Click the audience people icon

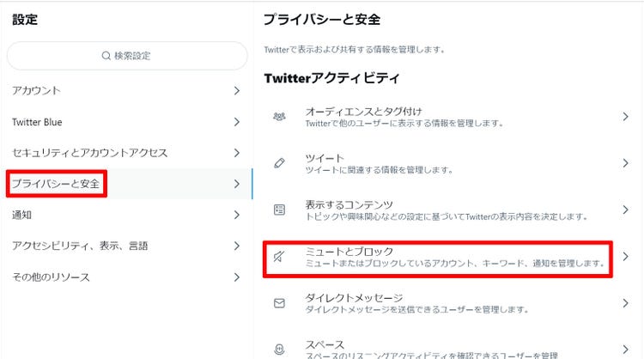click(279, 117)
